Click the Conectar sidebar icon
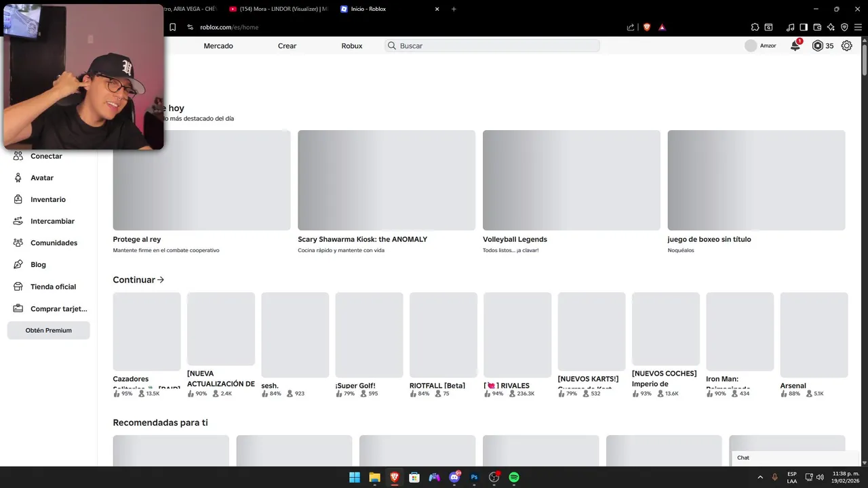Image resolution: width=868 pixels, height=488 pixels. pyautogui.click(x=18, y=156)
